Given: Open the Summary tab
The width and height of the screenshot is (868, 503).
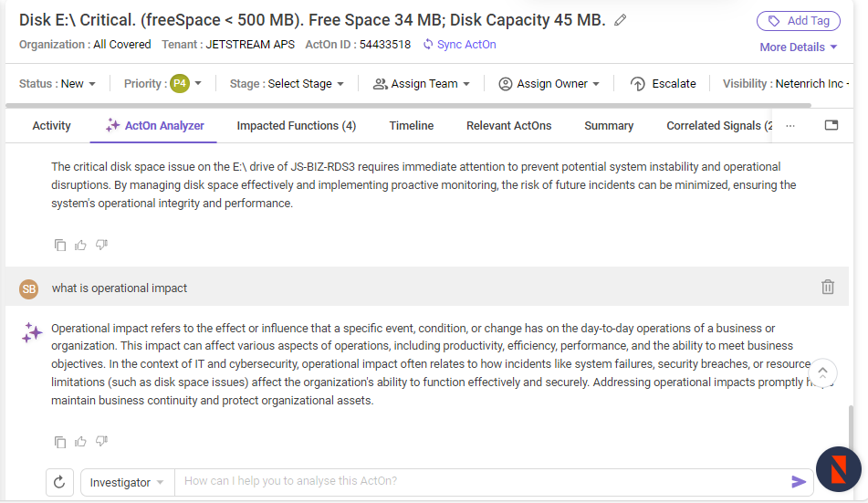Looking at the screenshot, I should pos(609,126).
